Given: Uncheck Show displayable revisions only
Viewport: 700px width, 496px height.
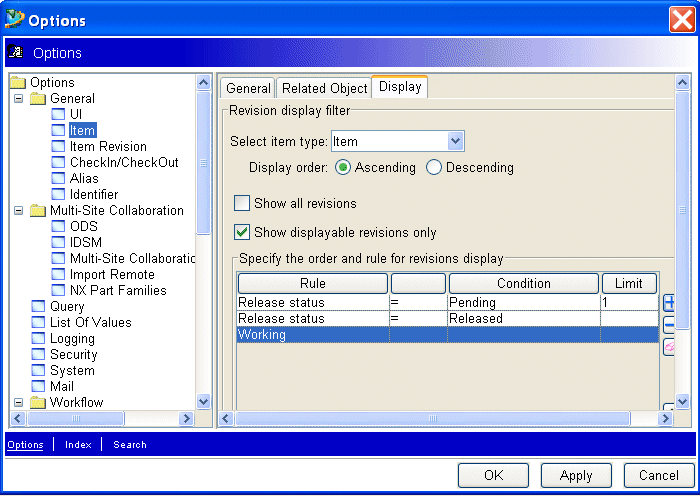Looking at the screenshot, I should (242, 233).
